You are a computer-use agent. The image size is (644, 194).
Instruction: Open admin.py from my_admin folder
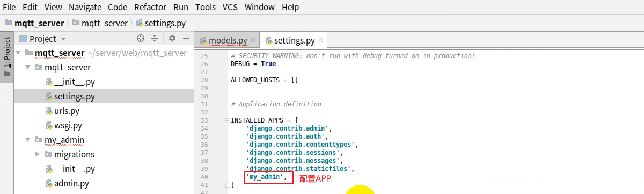point(71,184)
